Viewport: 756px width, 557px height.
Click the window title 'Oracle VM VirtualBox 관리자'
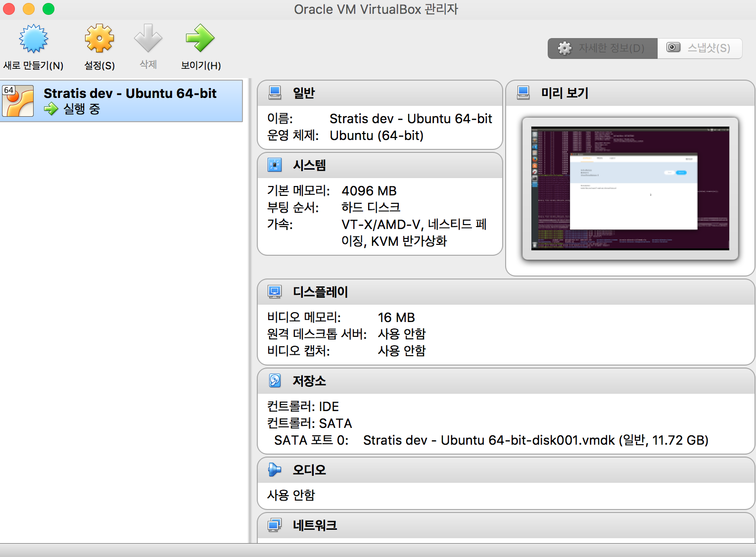(x=376, y=9)
